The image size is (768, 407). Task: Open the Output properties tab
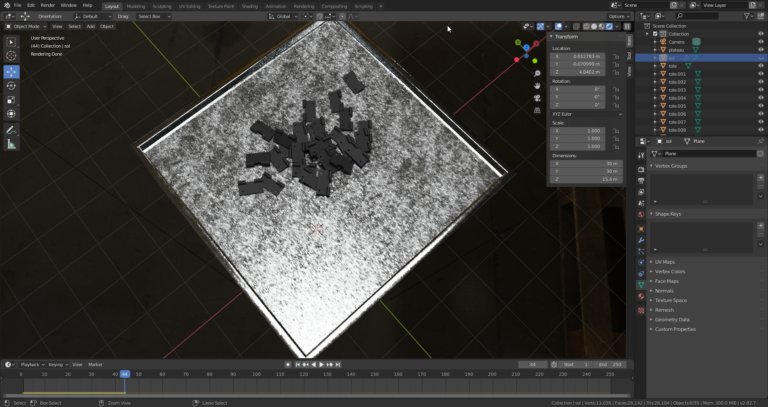(x=641, y=181)
